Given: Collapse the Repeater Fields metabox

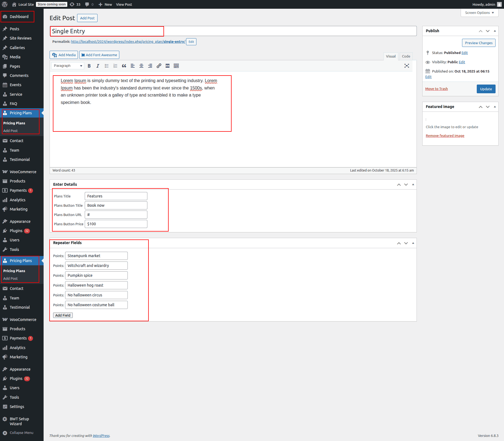Looking at the screenshot, I should pos(413,243).
